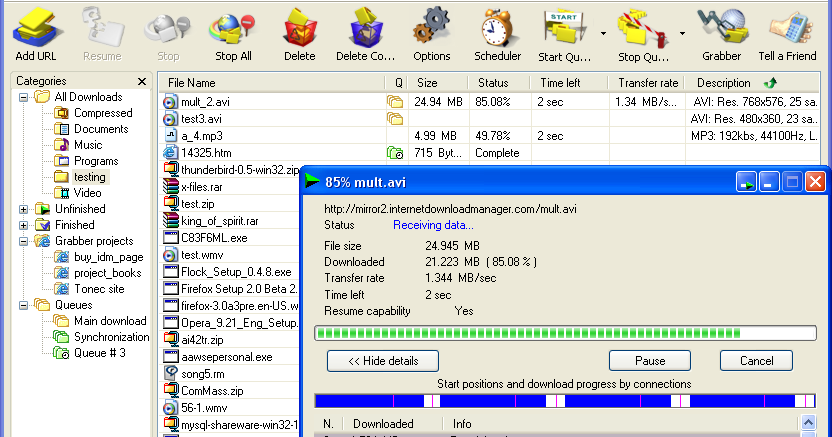The width and height of the screenshot is (832, 437).
Task: Select the Compressed category
Action: [x=103, y=113]
